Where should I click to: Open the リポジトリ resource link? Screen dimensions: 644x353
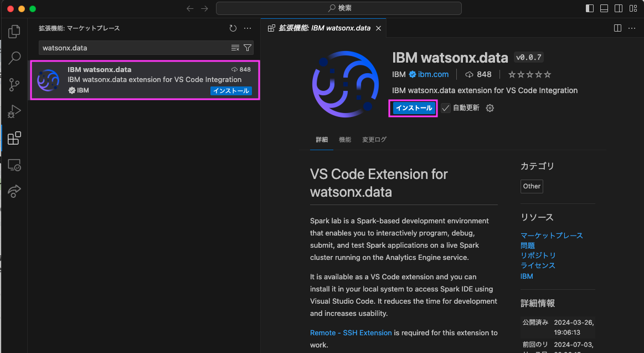[x=538, y=255]
